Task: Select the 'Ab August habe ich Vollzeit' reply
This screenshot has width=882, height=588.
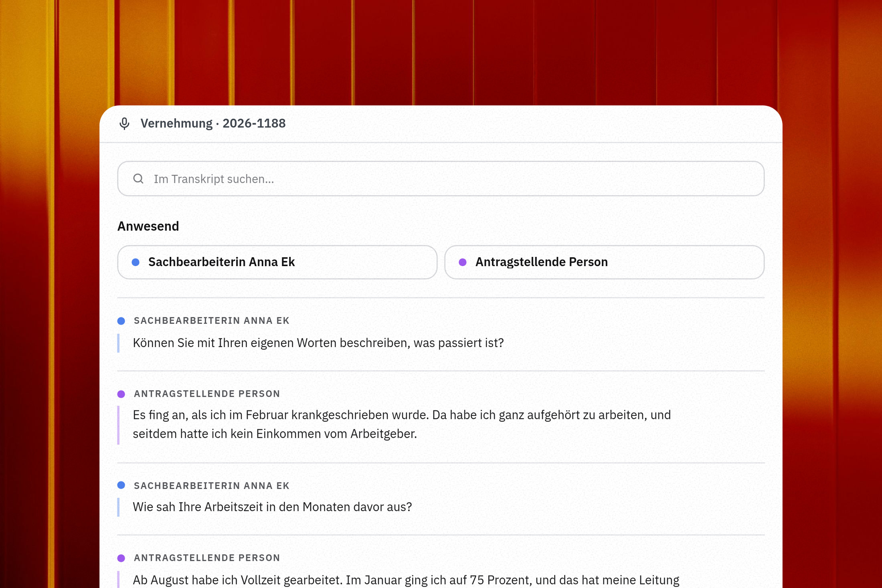Action: point(406,580)
